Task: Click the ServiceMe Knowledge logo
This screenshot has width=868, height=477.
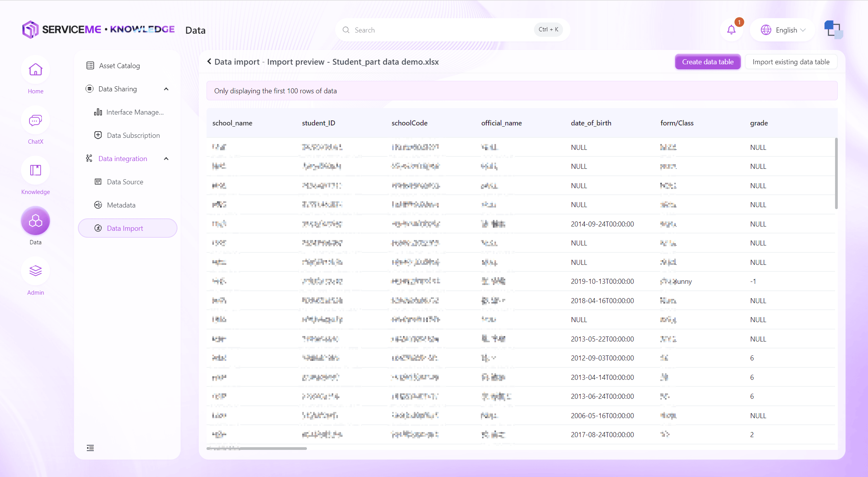Action: (98, 29)
